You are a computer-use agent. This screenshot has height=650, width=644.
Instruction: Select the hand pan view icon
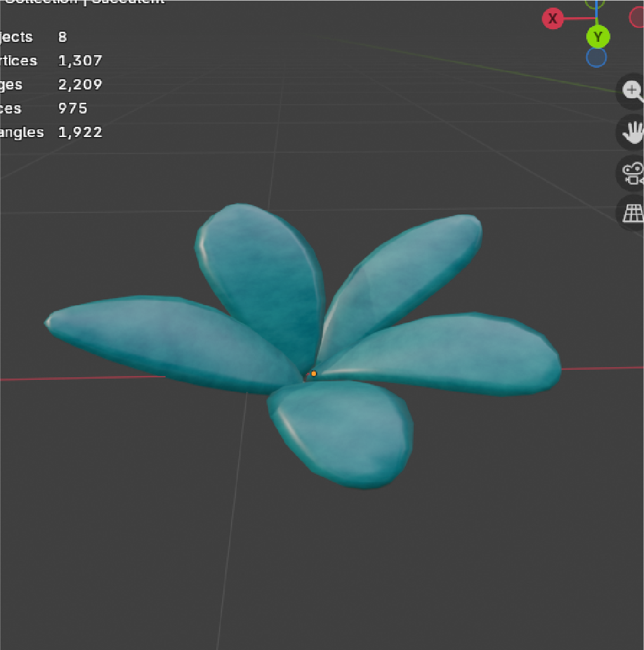[632, 132]
